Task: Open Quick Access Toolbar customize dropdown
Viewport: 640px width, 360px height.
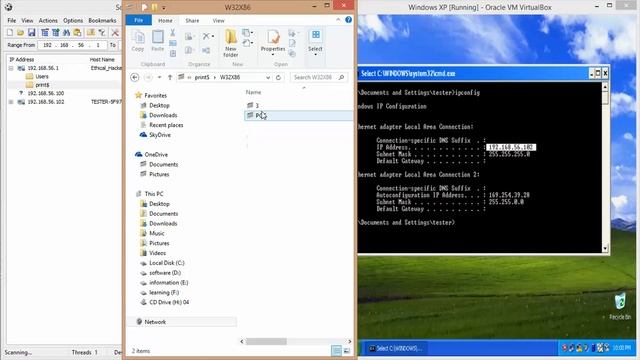Action: pos(164,7)
